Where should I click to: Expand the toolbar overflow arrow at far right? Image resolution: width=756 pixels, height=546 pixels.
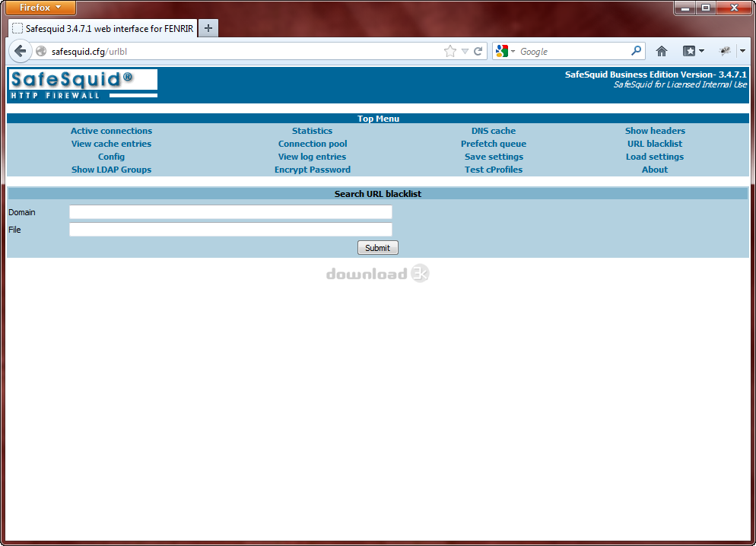click(x=742, y=51)
